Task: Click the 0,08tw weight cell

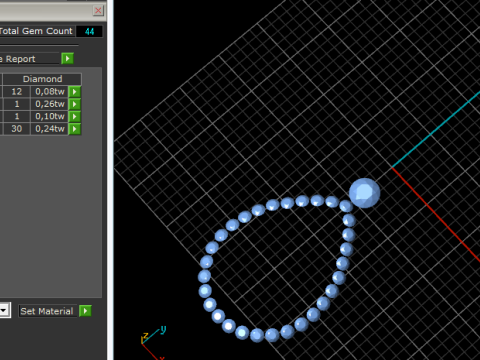Action: pos(50,92)
